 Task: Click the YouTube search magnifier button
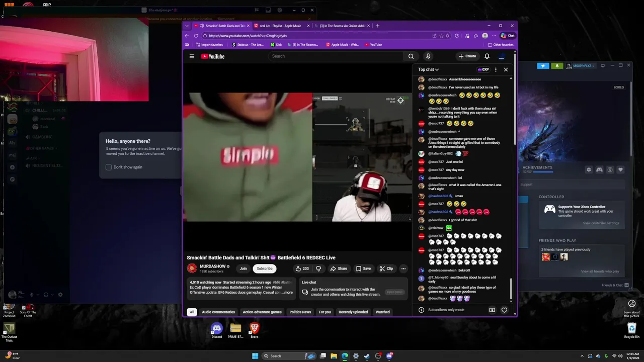[411, 56]
